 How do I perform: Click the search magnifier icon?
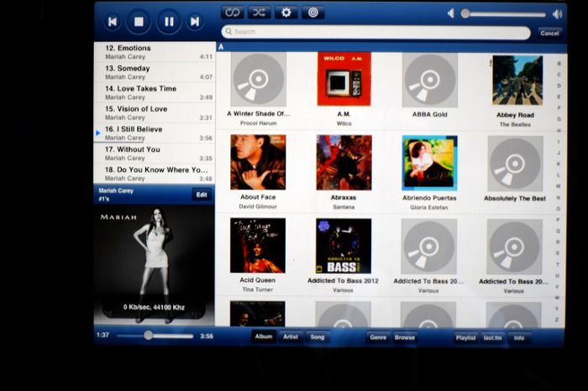[228, 31]
